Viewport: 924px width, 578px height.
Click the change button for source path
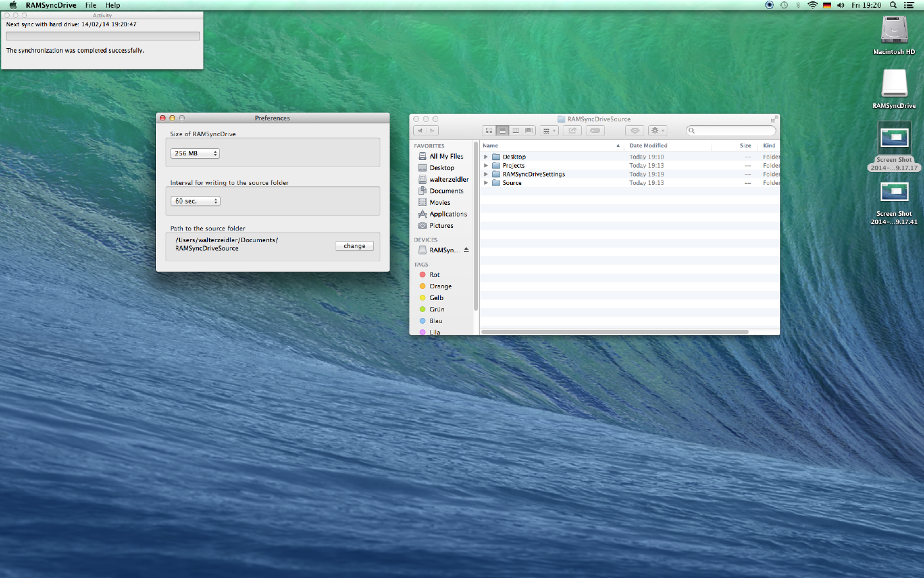coord(354,246)
